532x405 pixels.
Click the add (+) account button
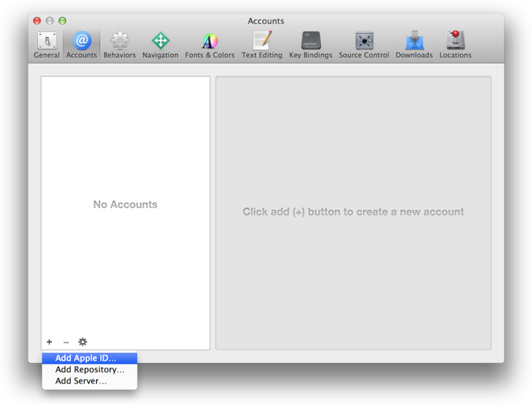[x=49, y=341]
